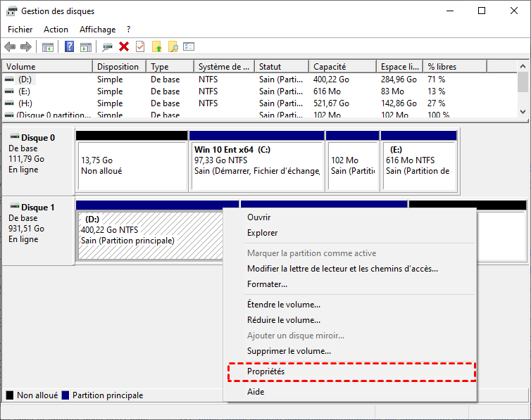The height and width of the screenshot is (420, 531).
Task: Click the folder with magnifier icon
Action: pos(173,47)
